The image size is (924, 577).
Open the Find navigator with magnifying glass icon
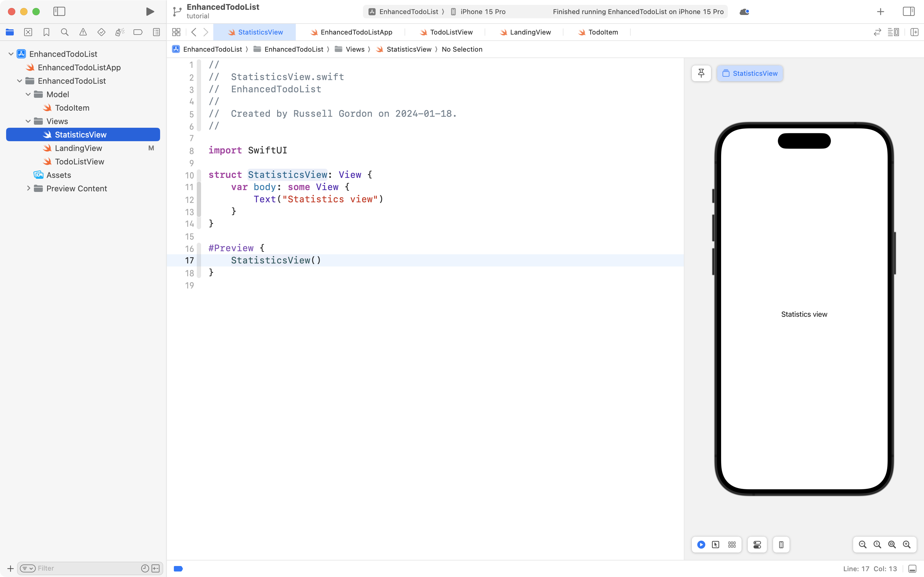[x=64, y=32]
